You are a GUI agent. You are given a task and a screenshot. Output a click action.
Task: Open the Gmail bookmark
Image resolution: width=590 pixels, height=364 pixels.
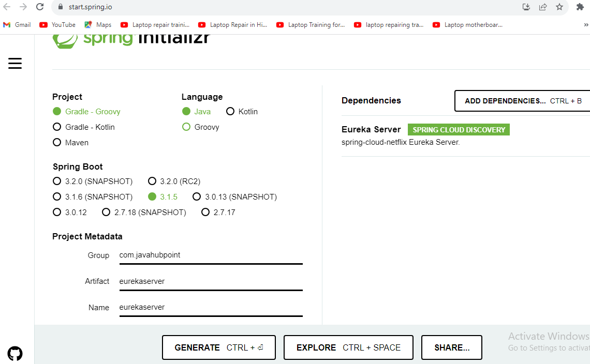click(x=17, y=25)
